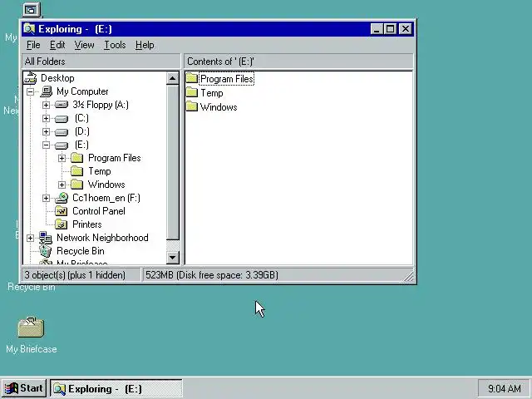Expand the Windows folder tree node
This screenshot has height=399, width=532.
(x=62, y=185)
